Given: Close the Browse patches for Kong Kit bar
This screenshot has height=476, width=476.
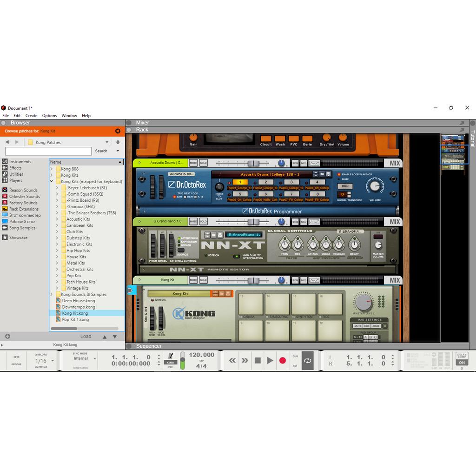Looking at the screenshot, I should [x=118, y=131].
